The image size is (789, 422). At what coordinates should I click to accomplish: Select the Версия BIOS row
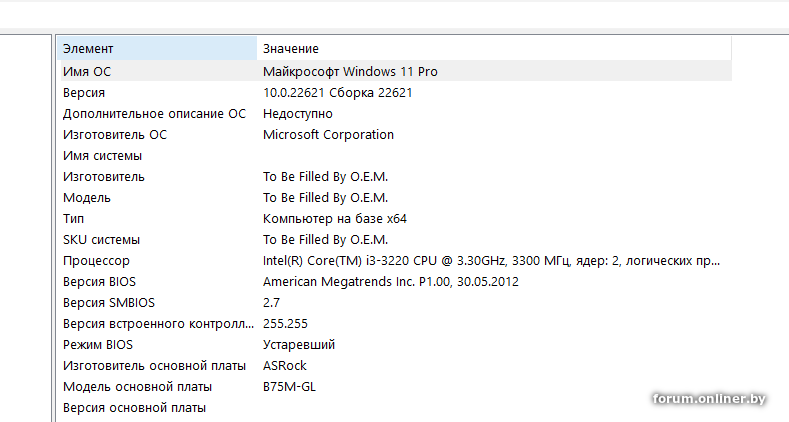tap(396, 282)
